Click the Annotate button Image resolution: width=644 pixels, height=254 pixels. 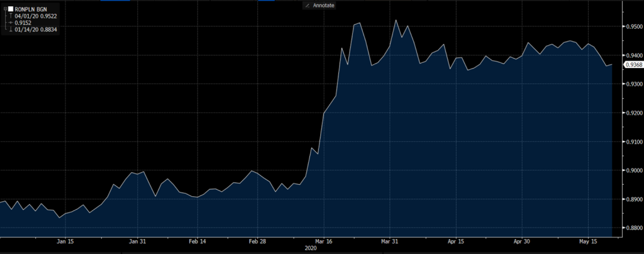[323, 5]
